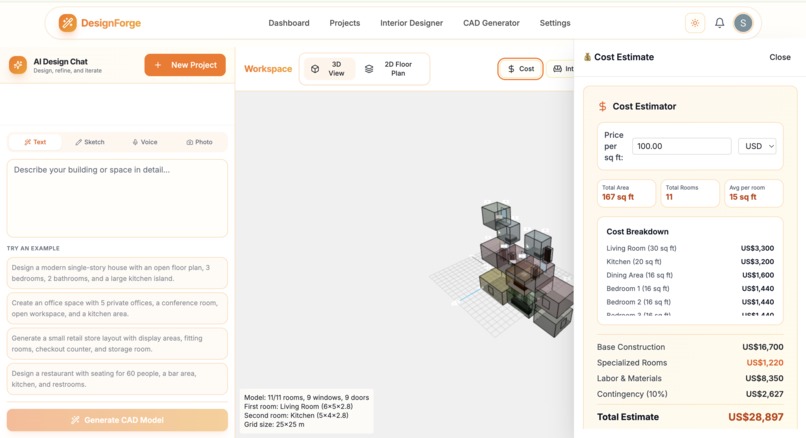This screenshot has width=806, height=438.
Task: Click Generate CAD Model button
Action: (x=117, y=420)
